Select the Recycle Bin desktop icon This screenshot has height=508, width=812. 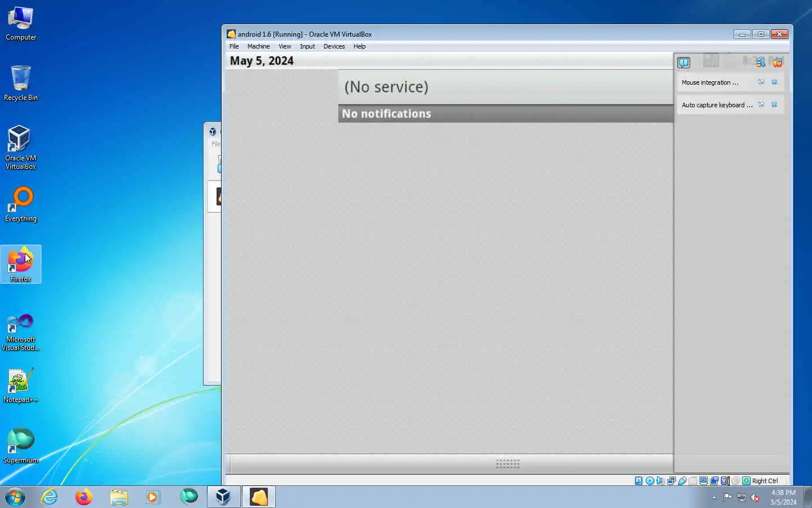[x=21, y=83]
